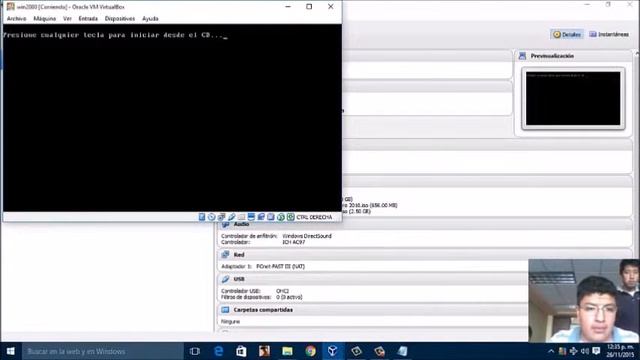Click inside the black VM boot screen
Viewport: 640px width, 360px height.
click(x=172, y=118)
